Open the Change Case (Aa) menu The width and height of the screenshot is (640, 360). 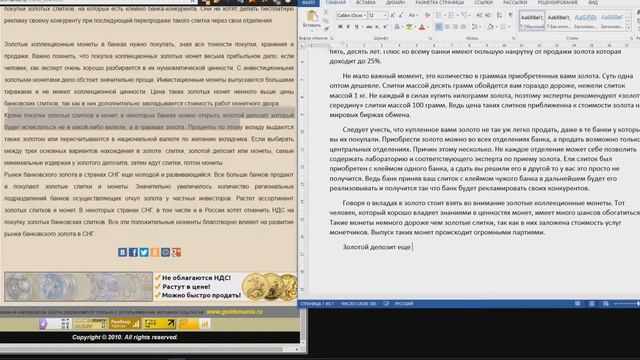(x=412, y=16)
